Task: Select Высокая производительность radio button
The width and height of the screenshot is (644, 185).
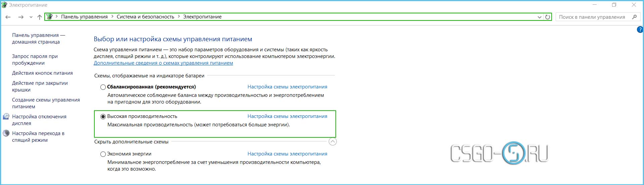Action: (103, 117)
